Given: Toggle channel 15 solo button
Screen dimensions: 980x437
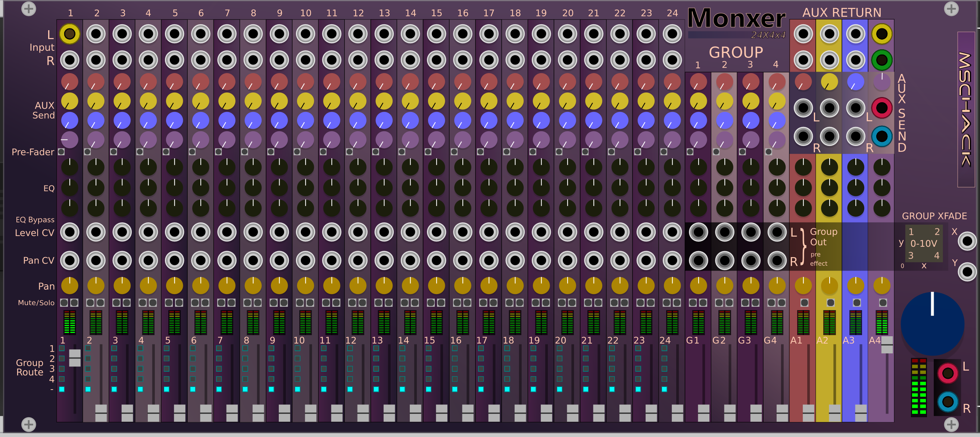Looking at the screenshot, I should [441, 303].
